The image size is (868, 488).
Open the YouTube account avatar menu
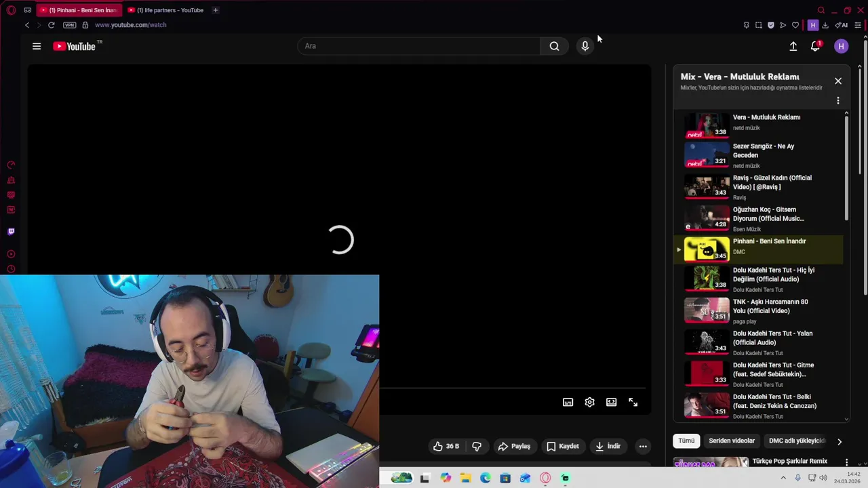[x=841, y=46]
